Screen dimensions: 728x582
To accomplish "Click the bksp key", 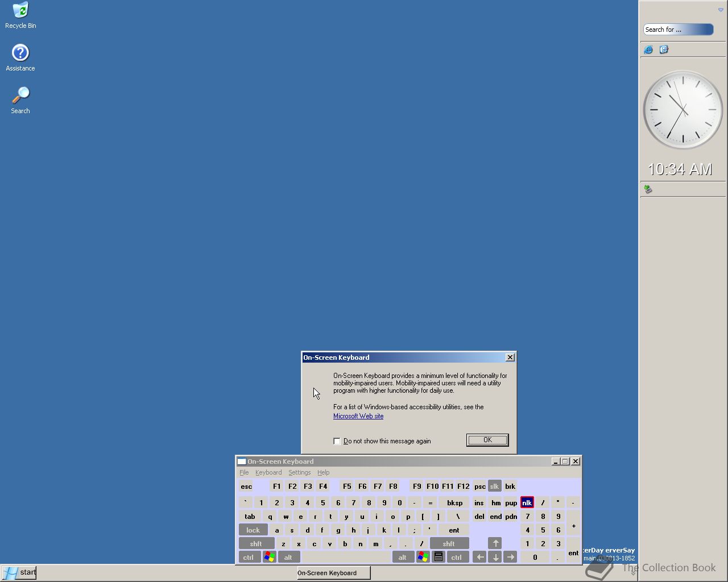I will click(454, 502).
